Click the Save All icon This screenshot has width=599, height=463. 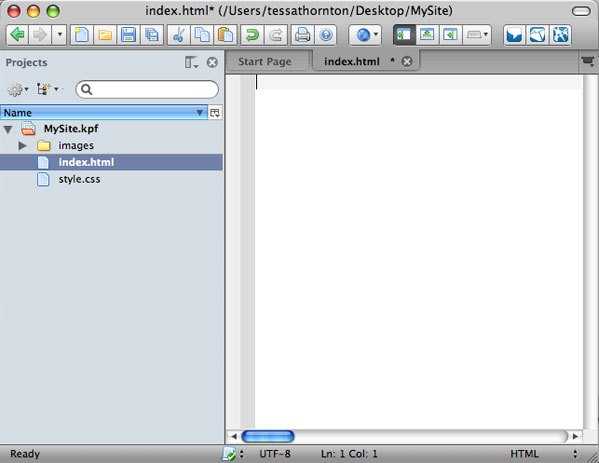(x=152, y=35)
